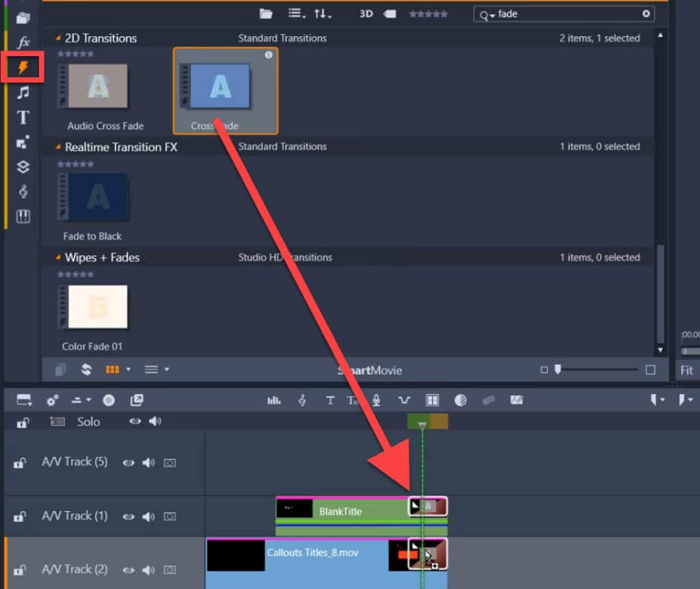The width and height of the screenshot is (700, 589).
Task: Unlock A/V Track (5) padlock
Action: coord(19,462)
